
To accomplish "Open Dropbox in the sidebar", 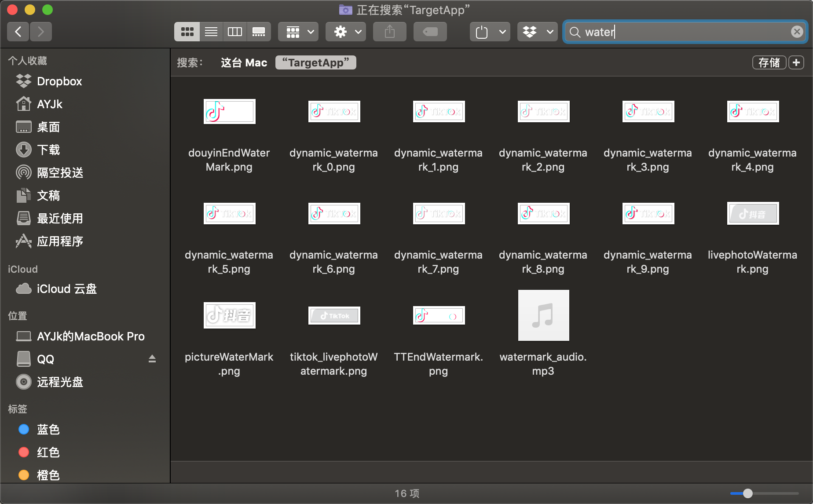I will pos(85,81).
